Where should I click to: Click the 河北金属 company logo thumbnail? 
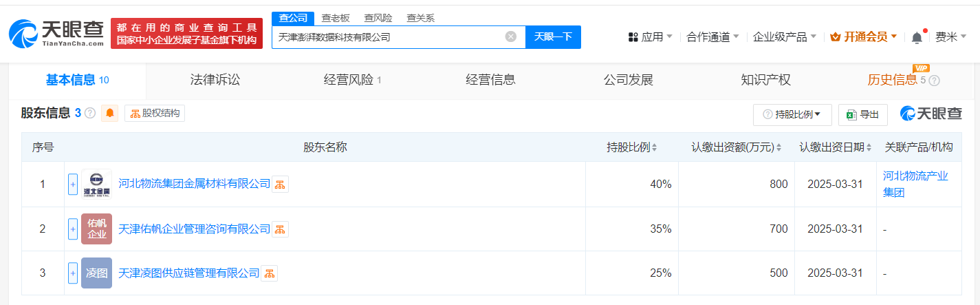coord(96,184)
